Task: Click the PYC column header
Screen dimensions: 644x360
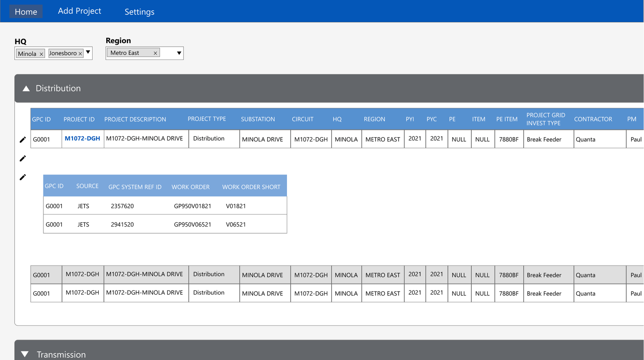Action: (431, 119)
